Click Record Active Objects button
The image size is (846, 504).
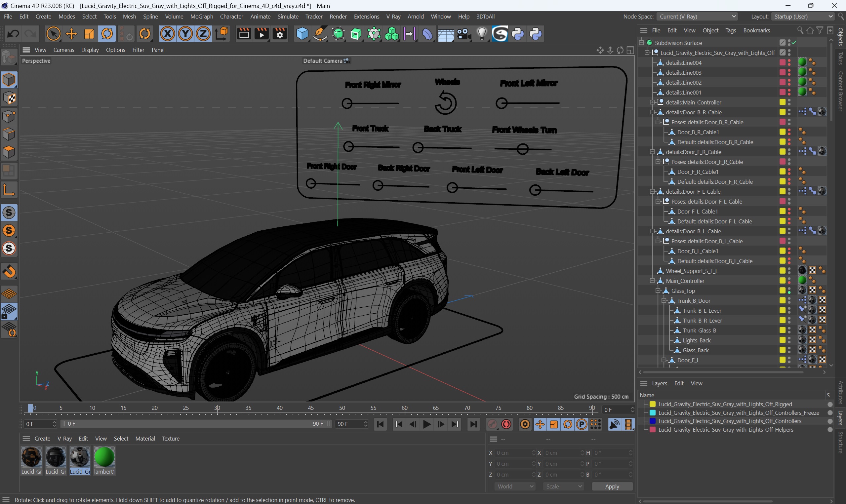(493, 424)
